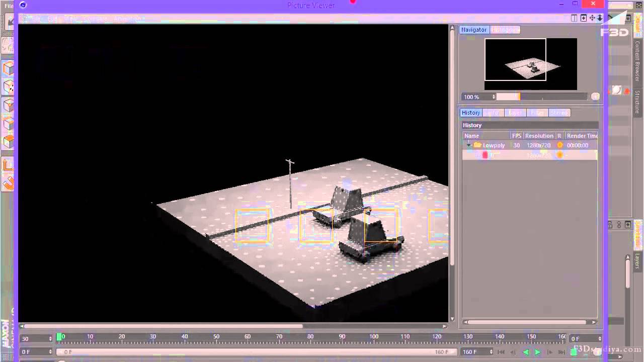Image resolution: width=644 pixels, height=362 pixels.
Task: Click the horizontal scrollbar under the render view
Action: (x=164, y=326)
